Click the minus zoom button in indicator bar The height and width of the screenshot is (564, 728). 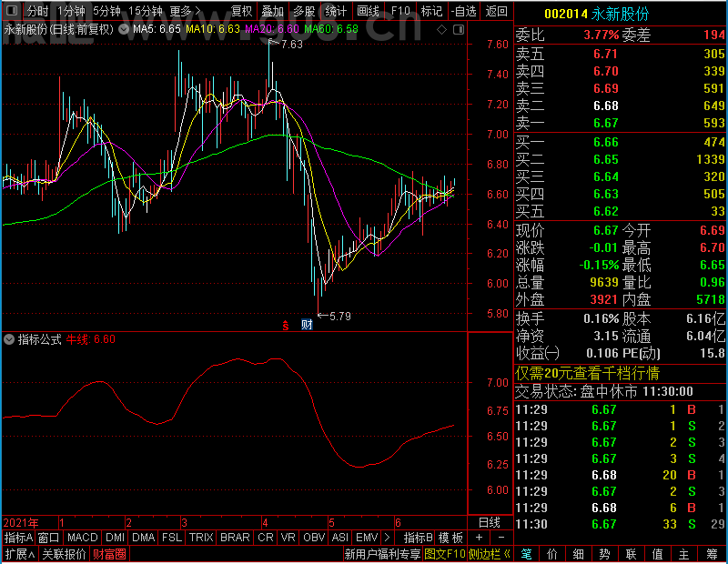(501, 538)
